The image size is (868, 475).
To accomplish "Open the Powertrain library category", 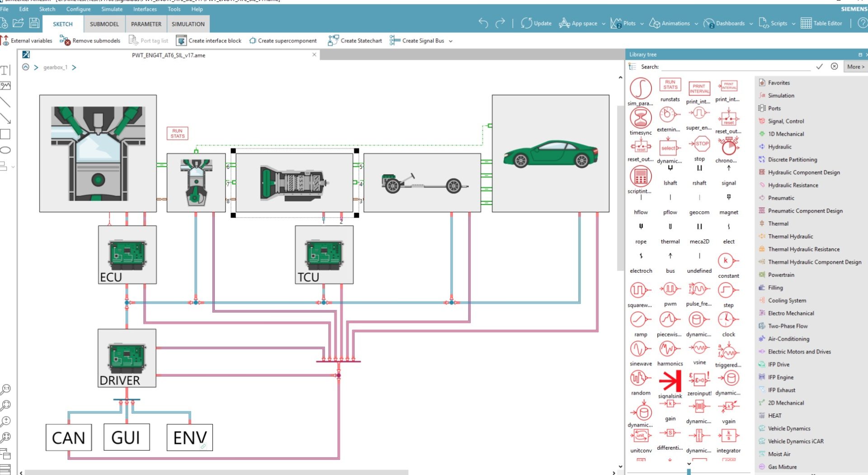I will point(781,275).
